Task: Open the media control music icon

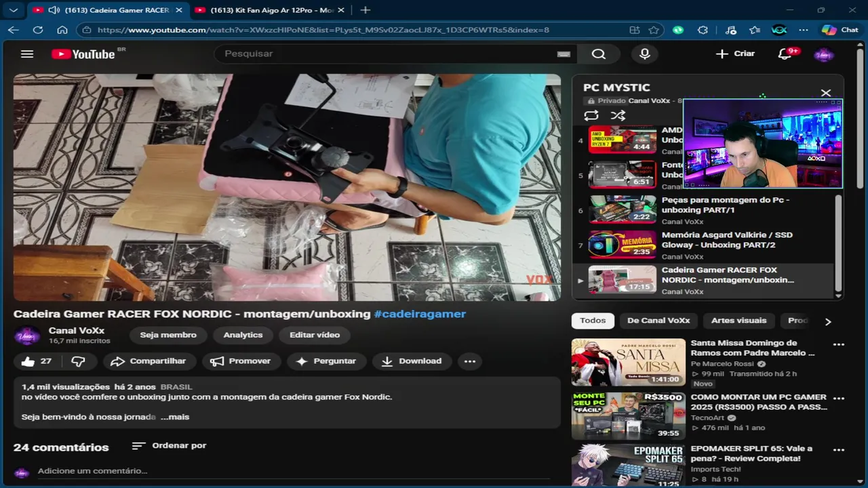Action: pos(730,30)
